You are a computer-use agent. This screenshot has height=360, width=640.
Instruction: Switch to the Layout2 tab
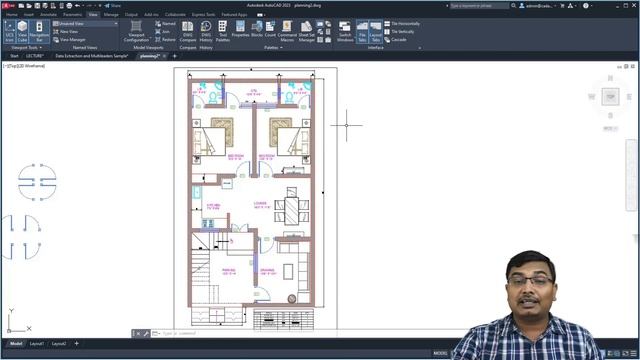(x=59, y=344)
